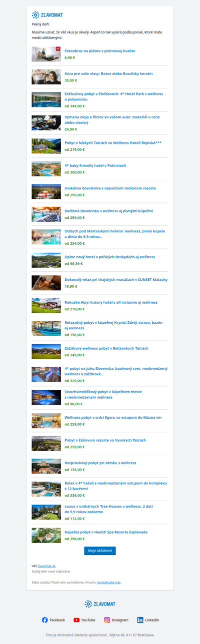Click the hair treatment offer thumbnail

pyautogui.click(x=46, y=77)
